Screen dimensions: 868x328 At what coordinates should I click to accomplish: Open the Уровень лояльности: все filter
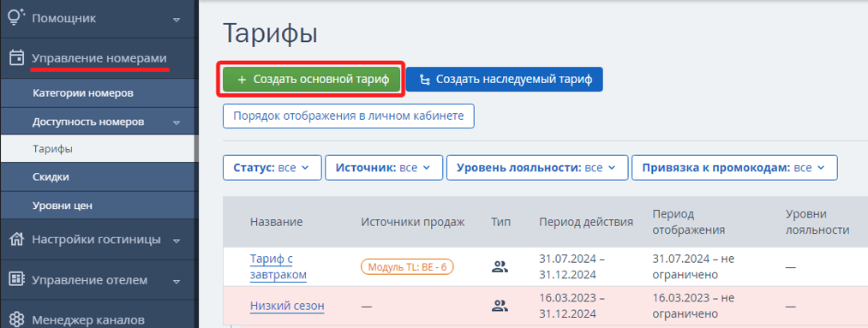(537, 168)
